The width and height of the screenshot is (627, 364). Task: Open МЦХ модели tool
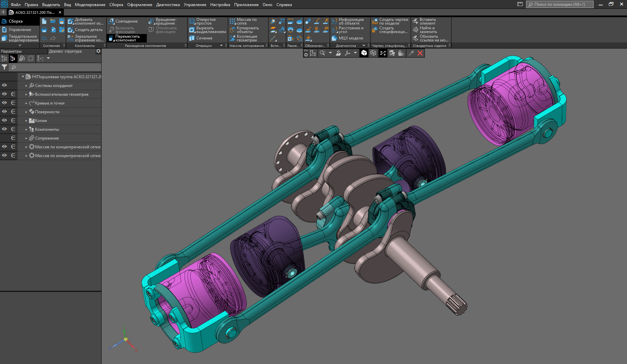point(347,38)
